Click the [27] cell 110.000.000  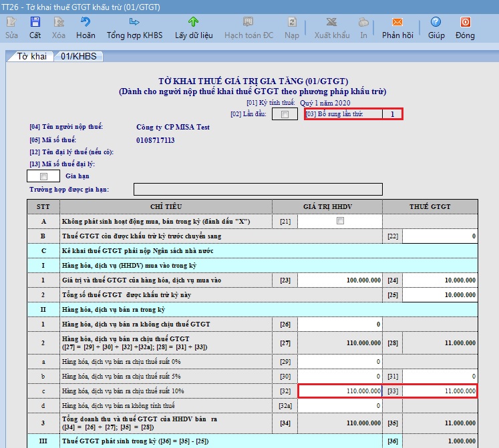pos(340,343)
